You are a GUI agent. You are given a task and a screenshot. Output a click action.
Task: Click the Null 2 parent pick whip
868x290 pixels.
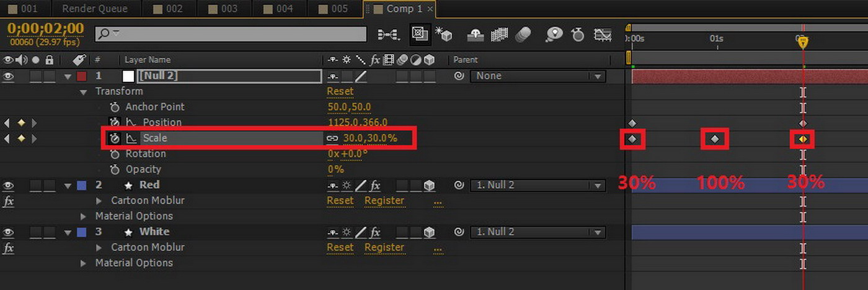pyautogui.click(x=459, y=76)
